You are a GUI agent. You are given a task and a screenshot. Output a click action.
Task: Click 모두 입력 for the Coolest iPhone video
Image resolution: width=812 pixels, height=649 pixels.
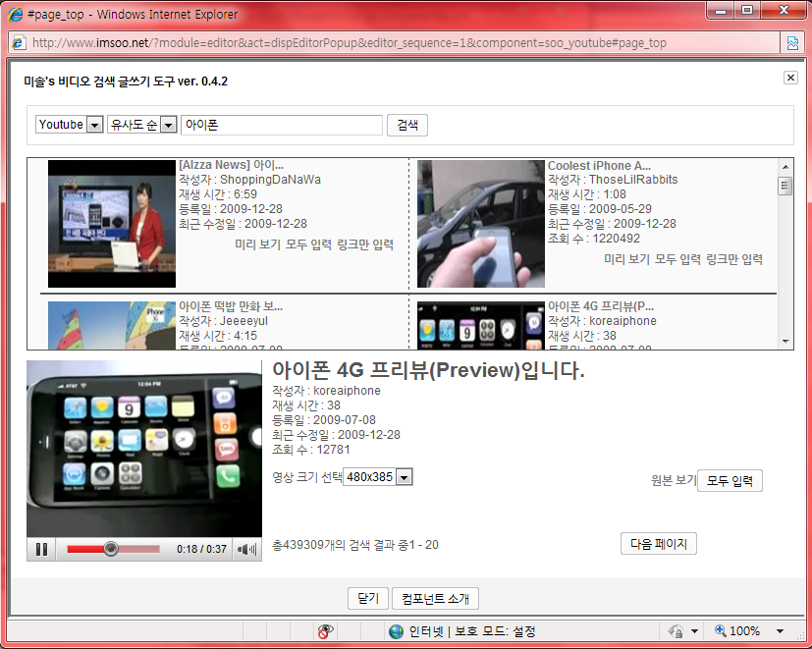[677, 259]
